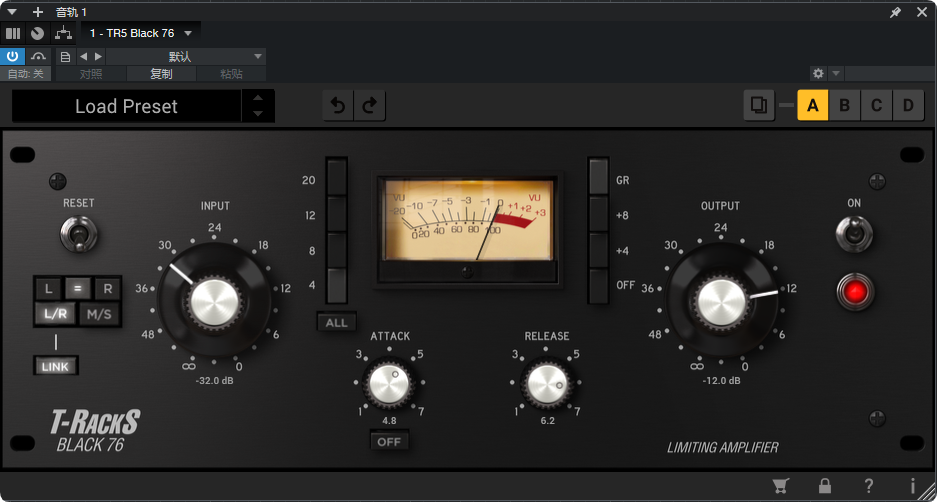The width and height of the screenshot is (937, 502).
Task: Step to previous preset with up arrow
Action: [258, 99]
